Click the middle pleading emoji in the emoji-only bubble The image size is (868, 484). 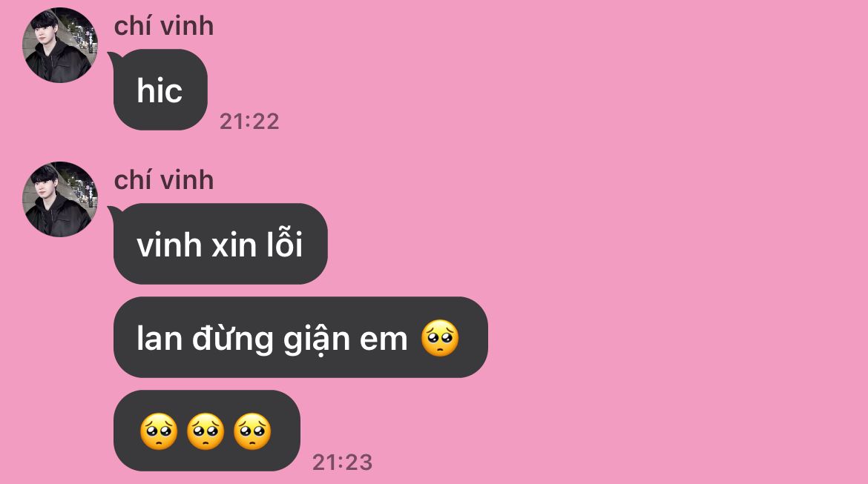(x=206, y=431)
